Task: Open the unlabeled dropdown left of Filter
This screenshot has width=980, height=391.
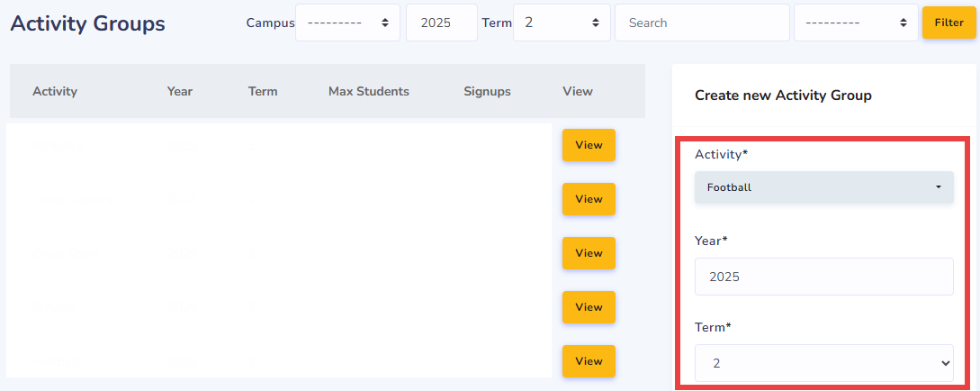Action: tap(855, 23)
